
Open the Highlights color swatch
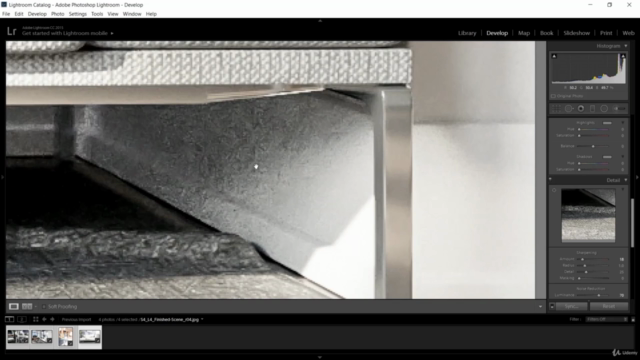(x=607, y=123)
